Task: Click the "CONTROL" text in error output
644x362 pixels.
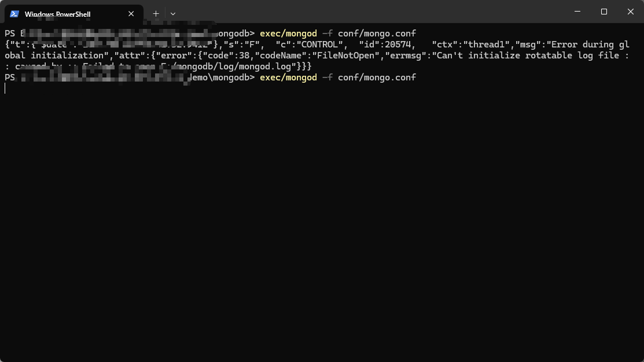Action: click(x=319, y=45)
